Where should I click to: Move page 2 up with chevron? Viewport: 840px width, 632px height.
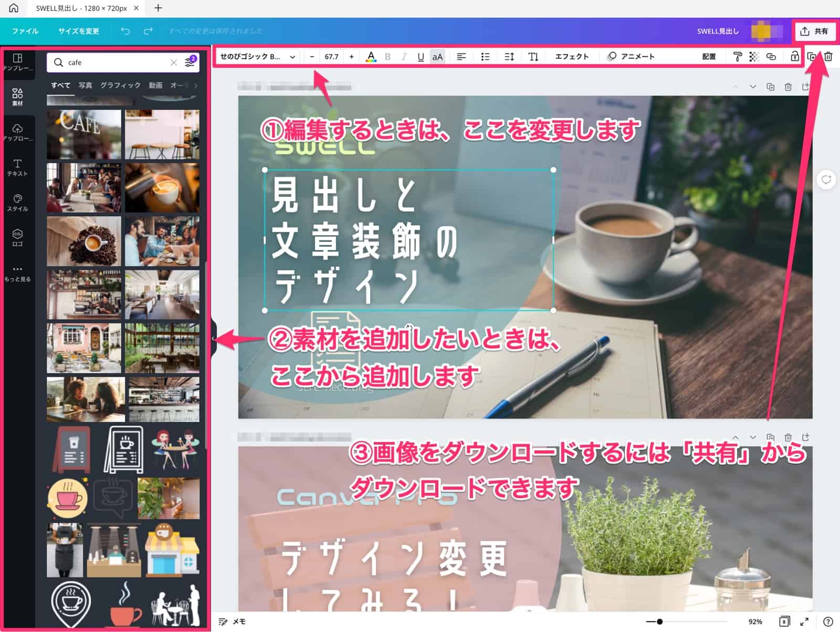(735, 437)
